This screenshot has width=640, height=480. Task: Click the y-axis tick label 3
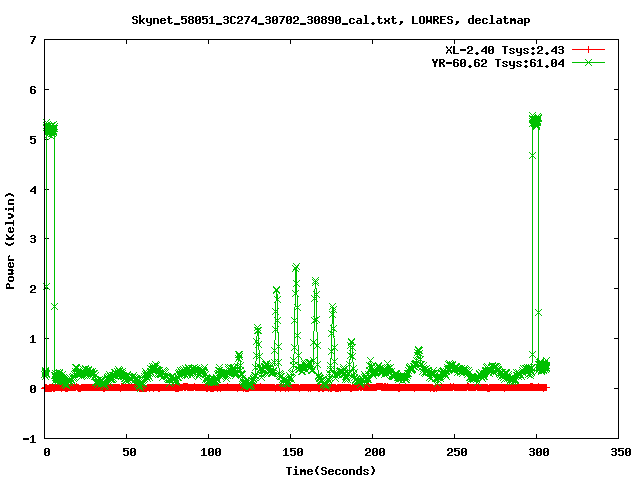tap(33, 239)
